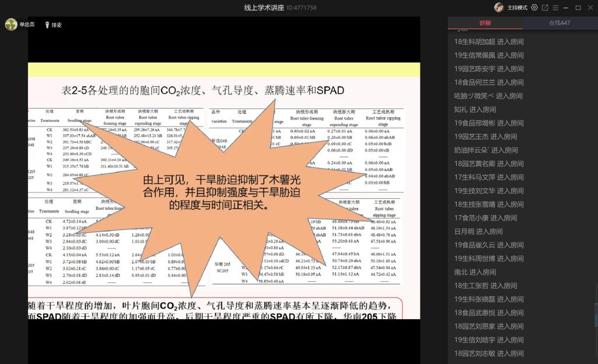Viewport: 598px width, 364px height.
Task: Click the 线上学术讲座 room title
Action: [264, 8]
